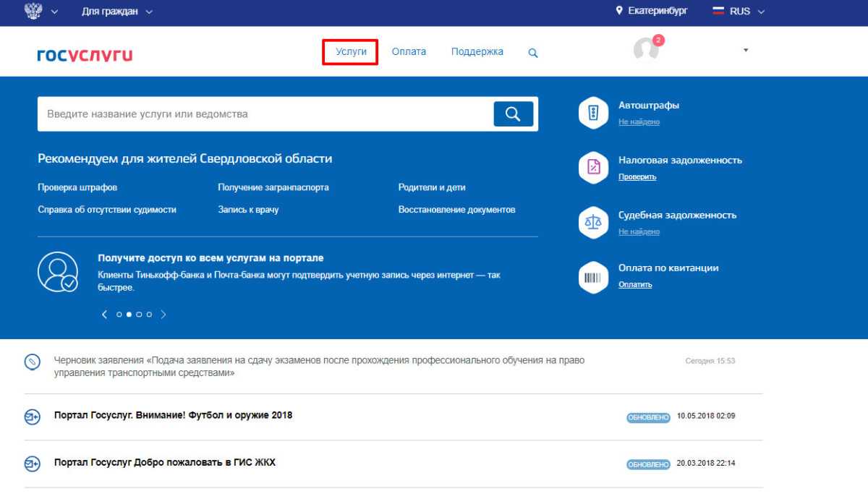The image size is (868, 499).
Task: Select the fourth carousel dot
Action: [149, 315]
